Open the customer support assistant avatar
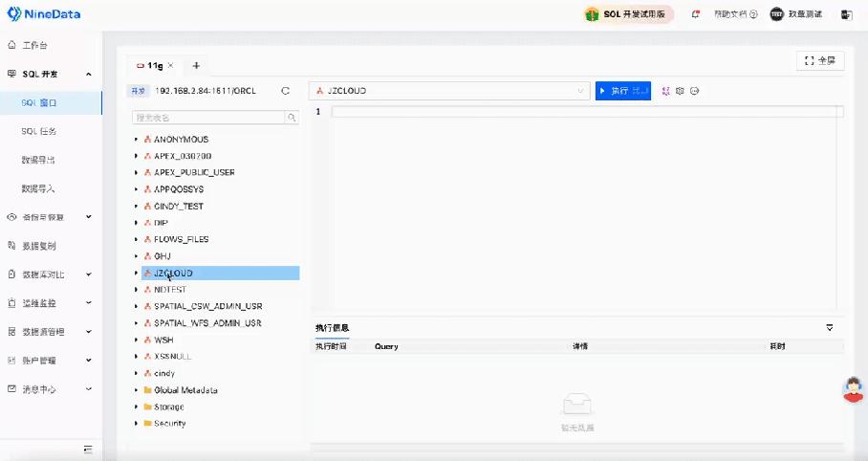868x461 pixels. click(854, 389)
